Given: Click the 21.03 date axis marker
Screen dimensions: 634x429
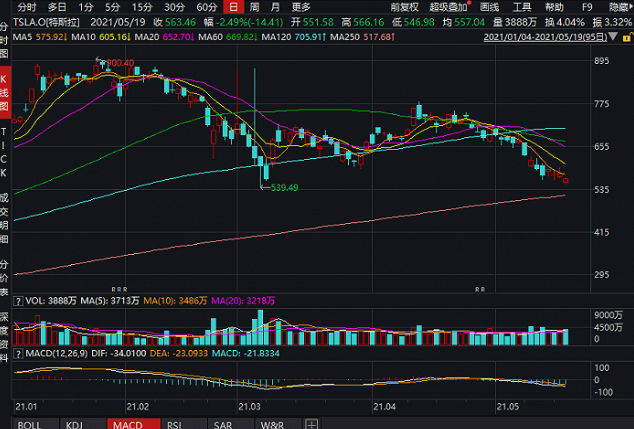Looking at the screenshot, I should 249,407.
